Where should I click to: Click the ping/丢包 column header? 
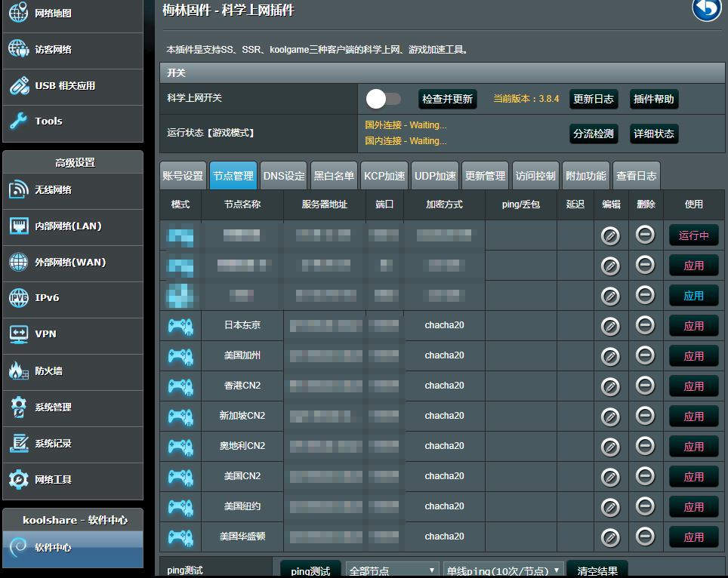click(x=521, y=204)
